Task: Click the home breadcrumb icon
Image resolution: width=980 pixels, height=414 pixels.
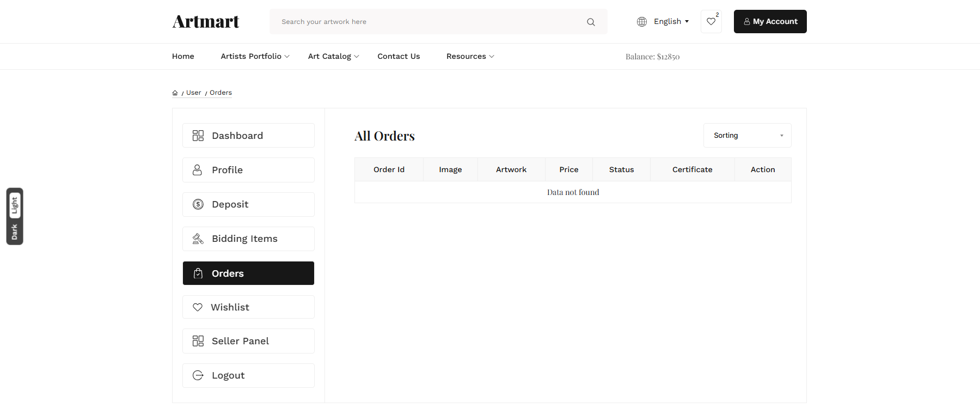Action: pyautogui.click(x=175, y=93)
